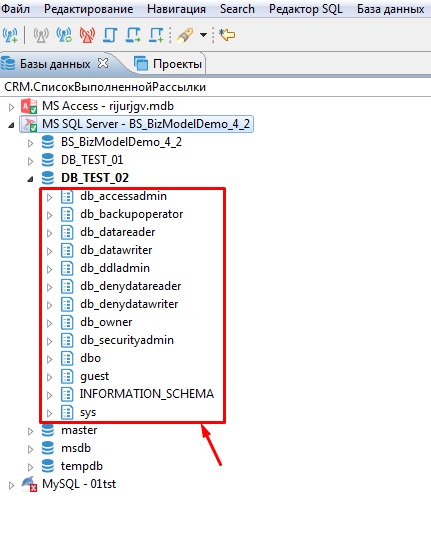
Task: Switch to the Базы данных tab
Action: pyautogui.click(x=55, y=64)
